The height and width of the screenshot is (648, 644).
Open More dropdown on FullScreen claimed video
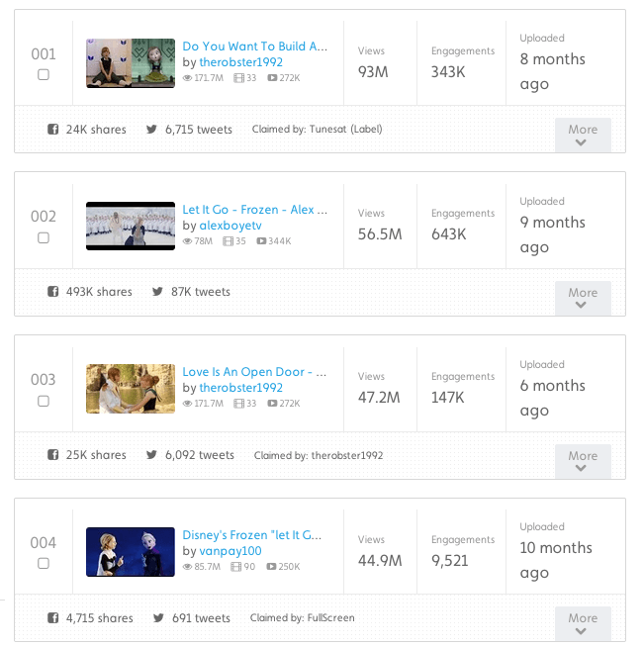(583, 623)
